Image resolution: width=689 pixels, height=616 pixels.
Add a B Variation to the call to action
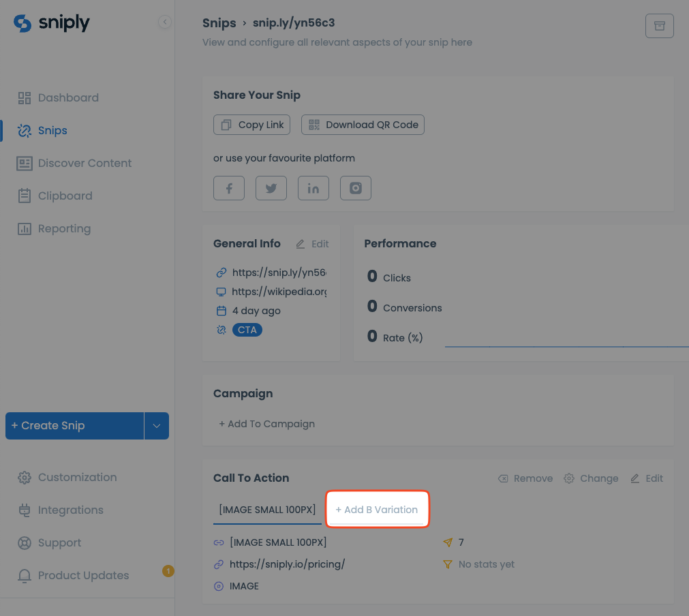(x=377, y=509)
